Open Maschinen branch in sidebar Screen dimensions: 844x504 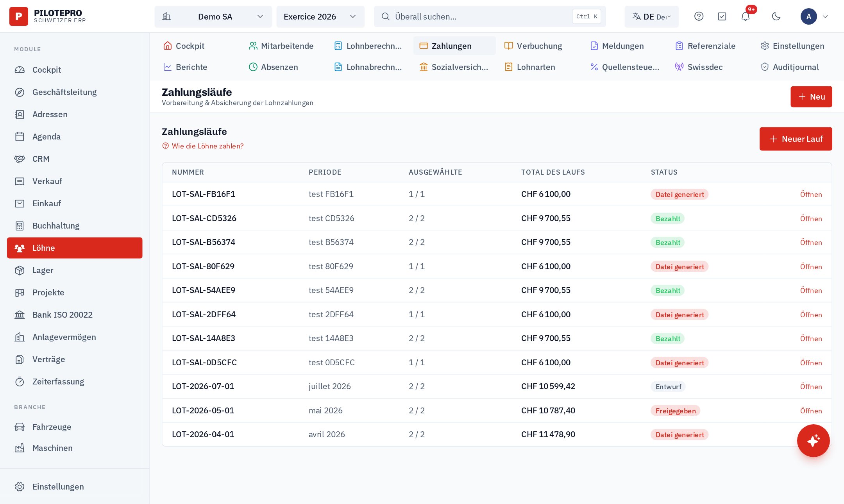pos(75,448)
